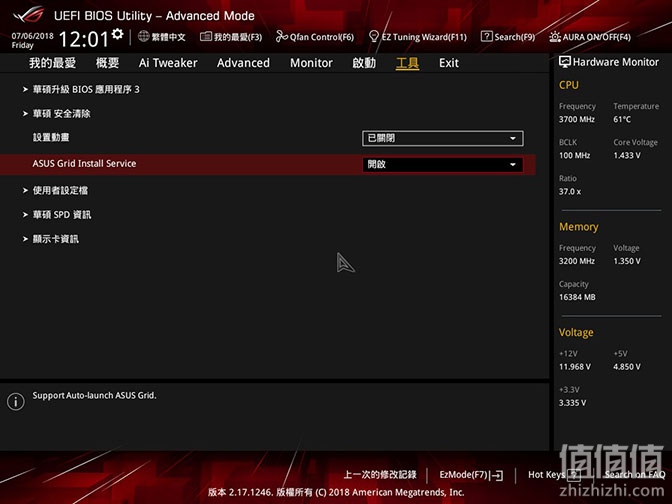Change language via 繁體中文

tap(168, 37)
